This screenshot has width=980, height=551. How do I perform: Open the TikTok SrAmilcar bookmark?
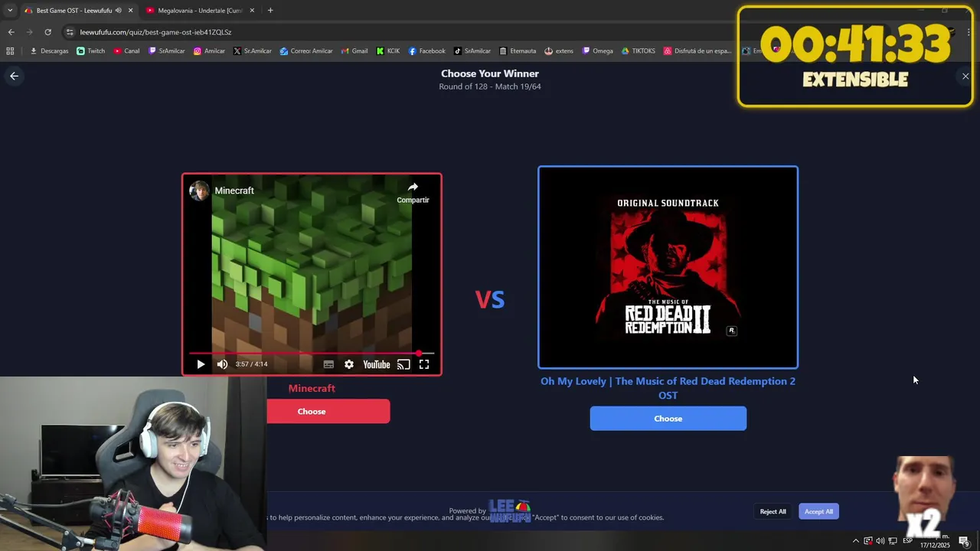point(472,51)
